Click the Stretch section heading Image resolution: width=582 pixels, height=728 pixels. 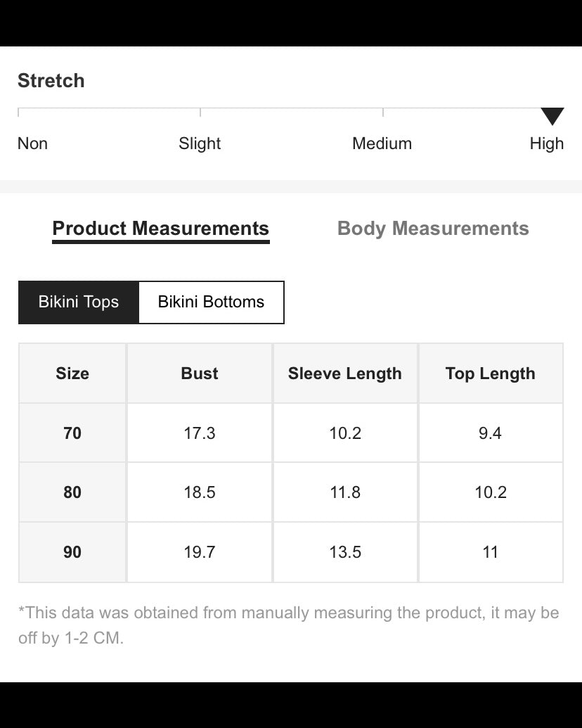pyautogui.click(x=51, y=81)
